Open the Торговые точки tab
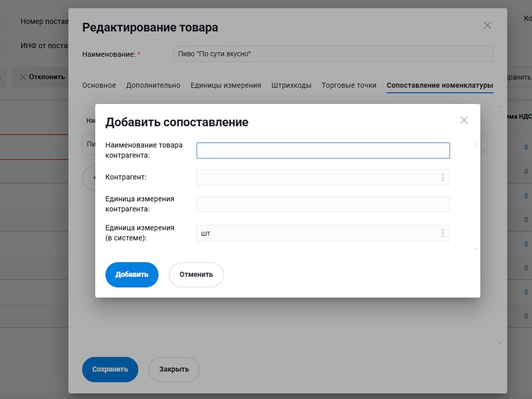 349,85
